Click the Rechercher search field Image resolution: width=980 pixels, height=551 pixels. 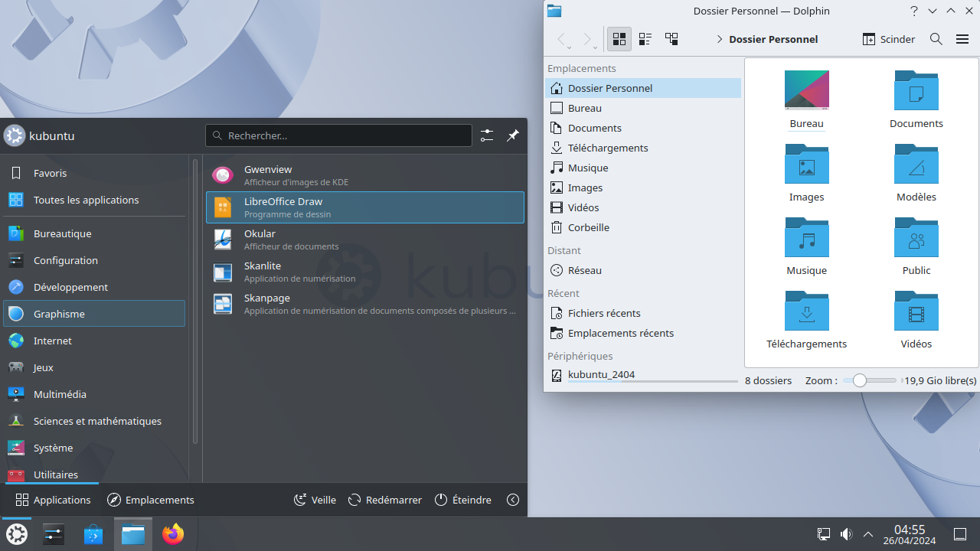click(x=339, y=135)
